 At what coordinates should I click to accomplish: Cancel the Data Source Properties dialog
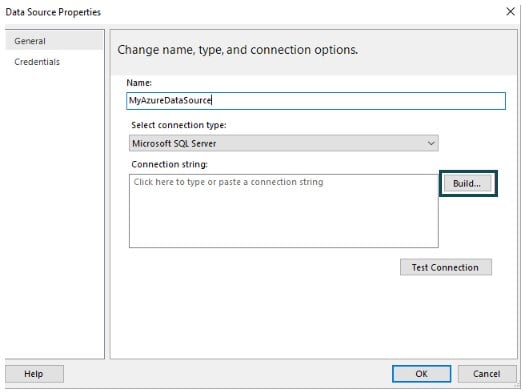(487, 374)
